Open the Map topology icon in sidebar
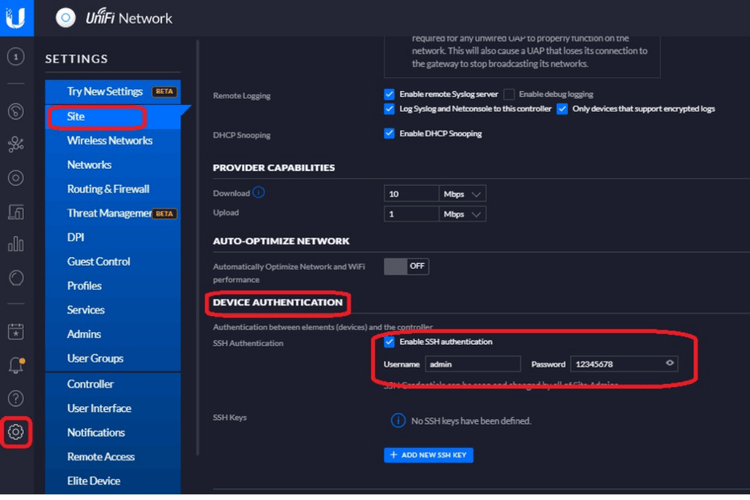750x500 pixels. point(16,144)
